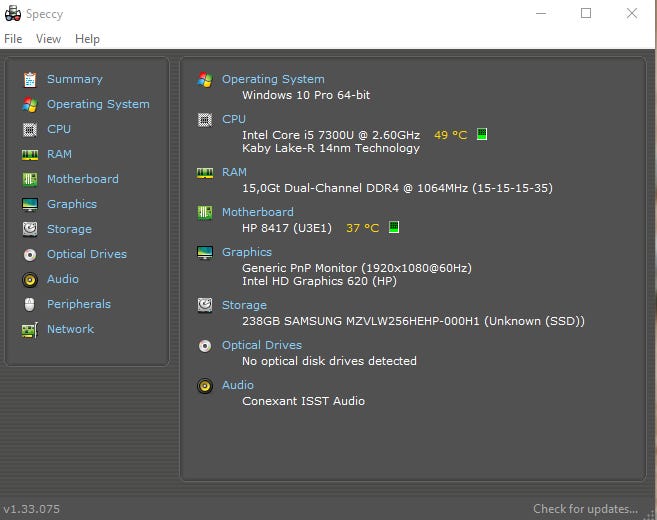Click the CPU chip icon in sidebar
This screenshot has width=657, height=520.
(x=29, y=129)
